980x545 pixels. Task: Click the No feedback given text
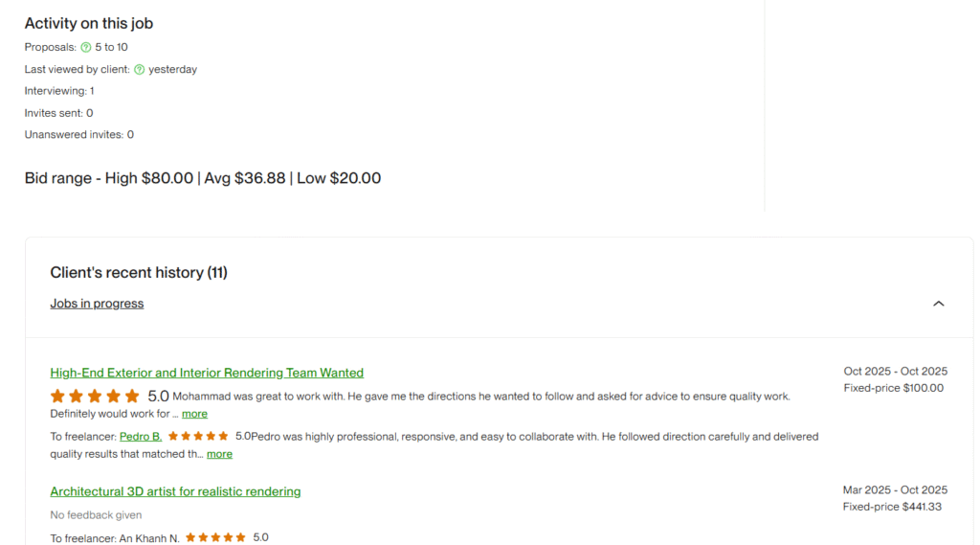click(x=96, y=515)
